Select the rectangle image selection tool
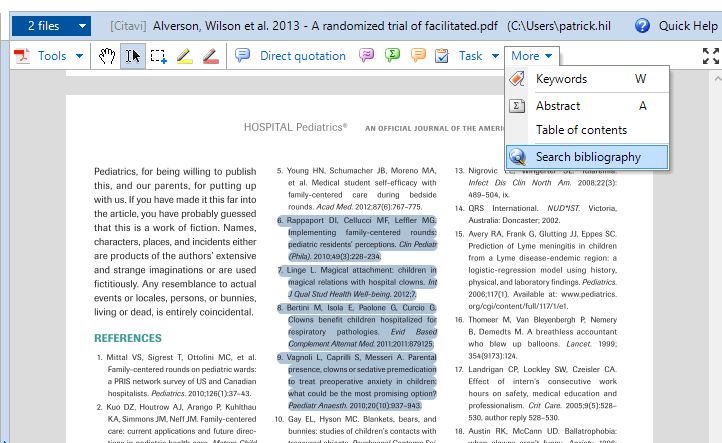 tap(158, 56)
